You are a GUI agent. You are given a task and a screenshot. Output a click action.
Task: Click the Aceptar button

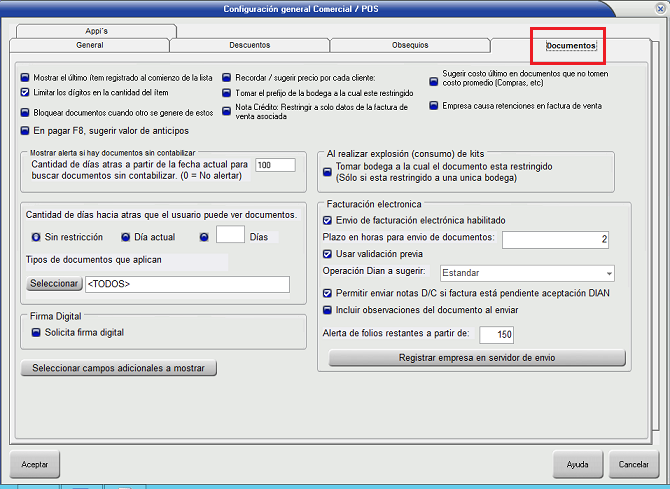[35, 464]
